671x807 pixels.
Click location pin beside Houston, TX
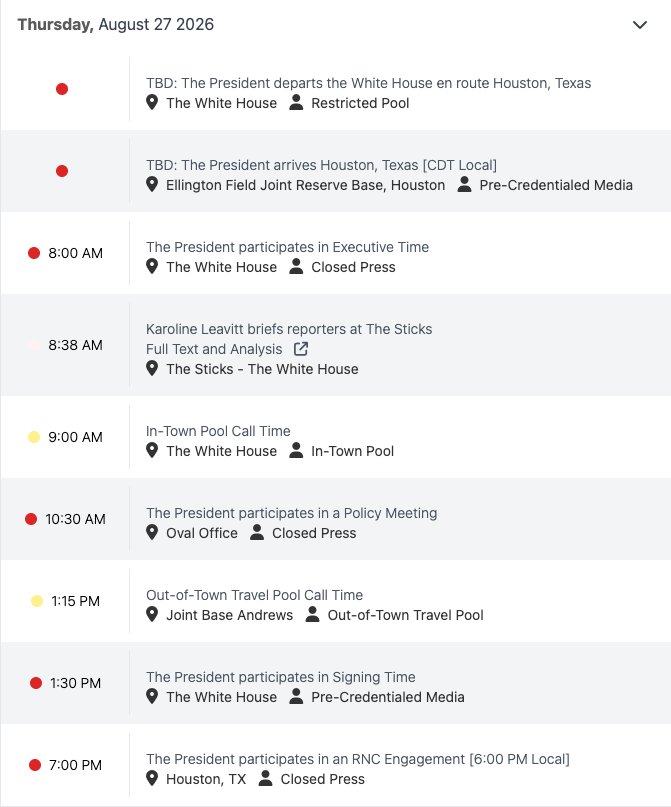(152, 778)
